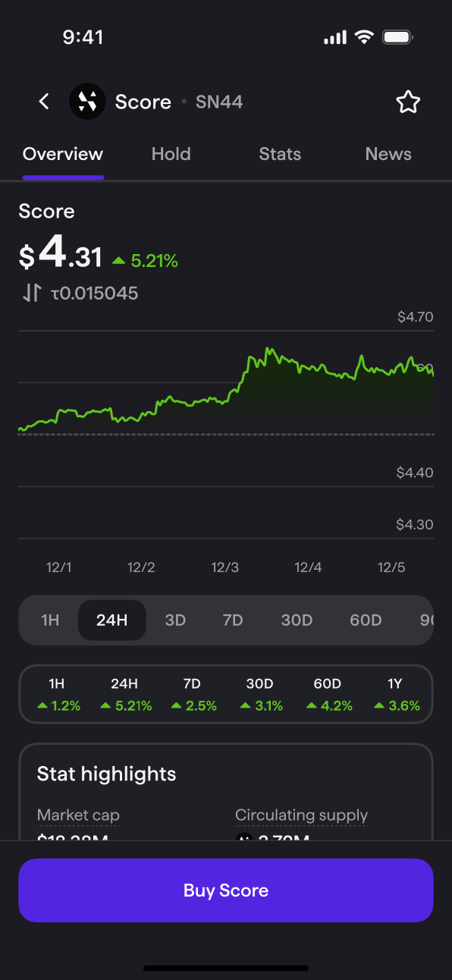Tap the Circulating supply label

click(301, 815)
